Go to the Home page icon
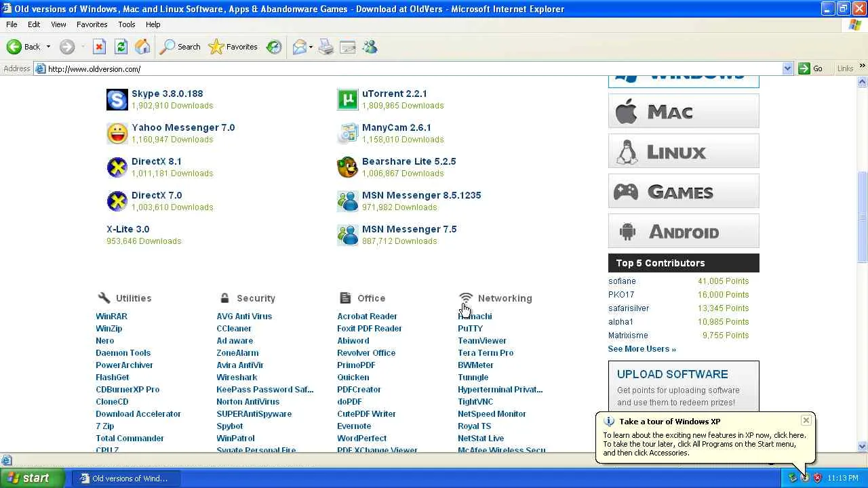This screenshot has height=488, width=868. click(142, 47)
